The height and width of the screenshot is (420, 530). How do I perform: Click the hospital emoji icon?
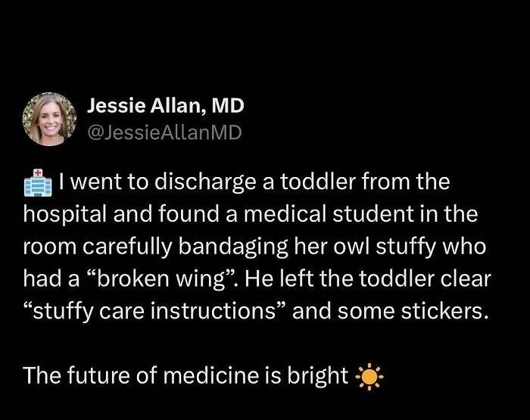[38, 183]
